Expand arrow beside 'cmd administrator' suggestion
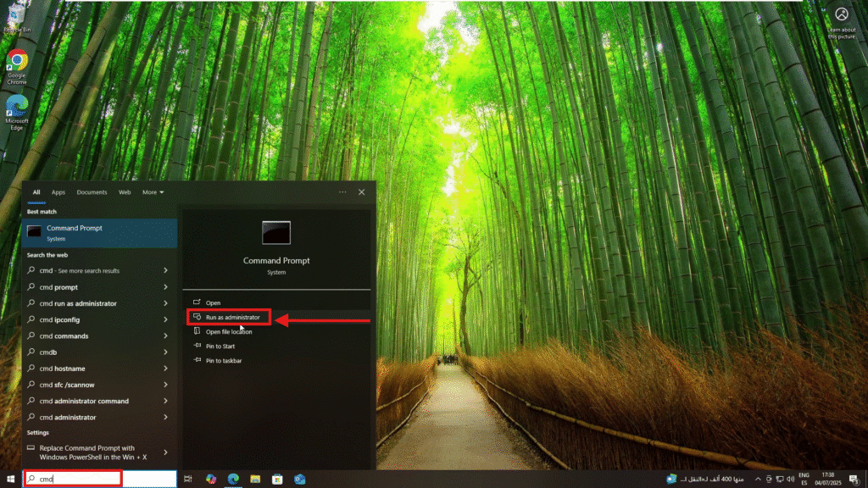This screenshot has height=488, width=868. 165,417
